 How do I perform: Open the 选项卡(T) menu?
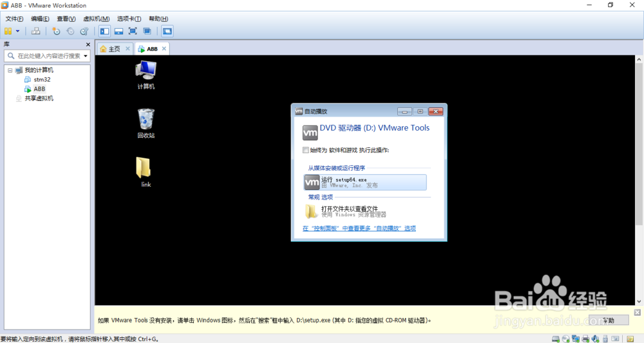coord(129,19)
